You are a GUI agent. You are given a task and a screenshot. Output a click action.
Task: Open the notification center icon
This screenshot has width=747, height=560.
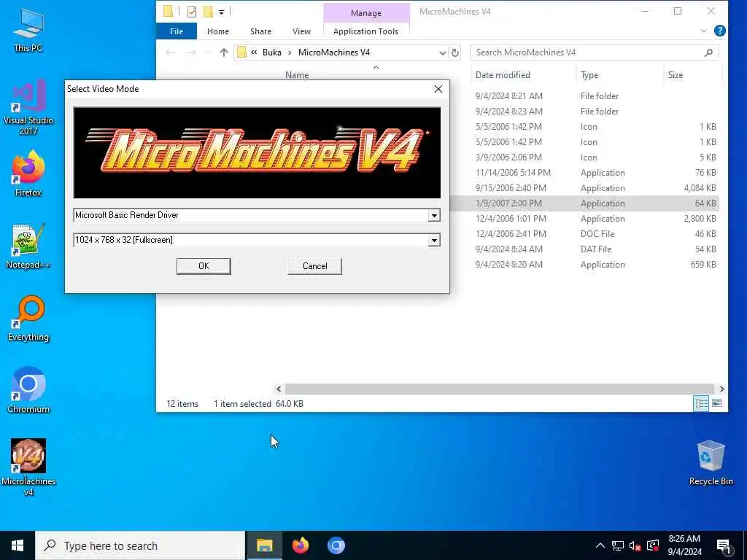pos(724,545)
